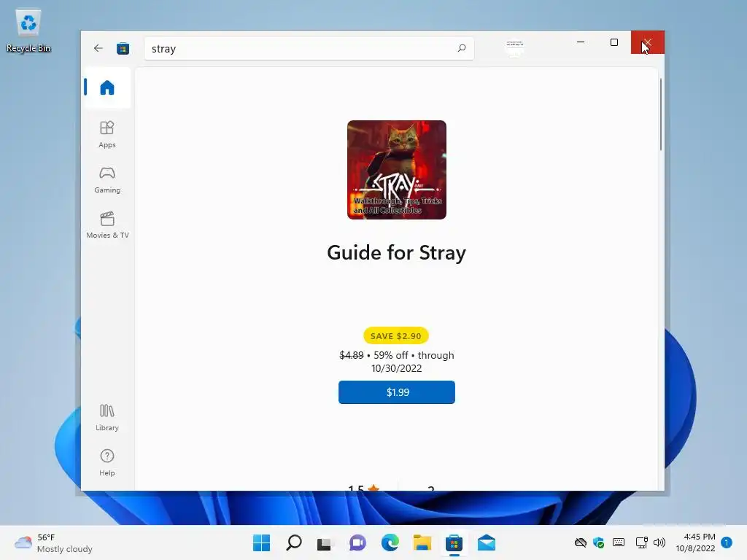
Task: Click the SAVE $2.90 badge
Action: click(x=396, y=335)
